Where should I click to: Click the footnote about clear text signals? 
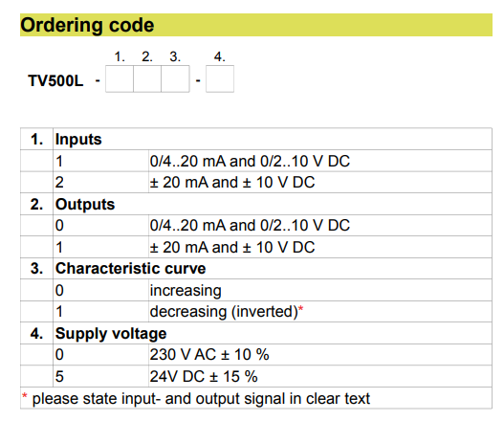tap(196, 399)
